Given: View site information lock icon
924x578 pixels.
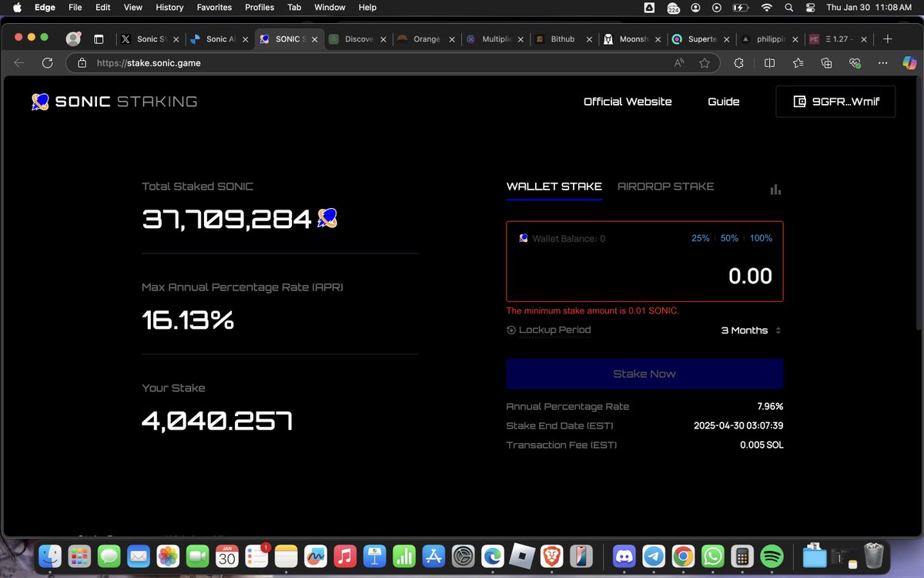Looking at the screenshot, I should pos(82,63).
